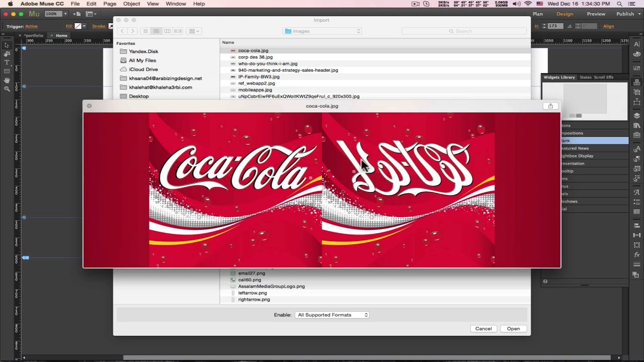Select the Selection arrow tool
Screen dimensions: 644x362
[7, 45]
